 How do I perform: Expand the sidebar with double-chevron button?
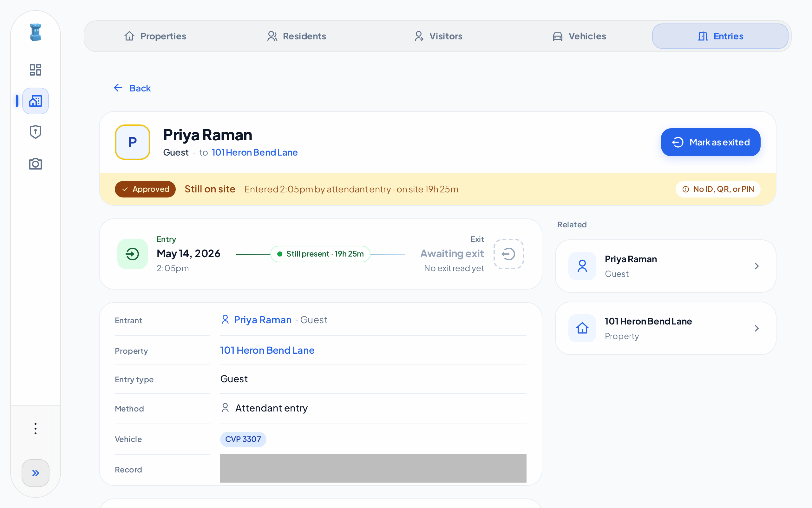click(x=36, y=473)
